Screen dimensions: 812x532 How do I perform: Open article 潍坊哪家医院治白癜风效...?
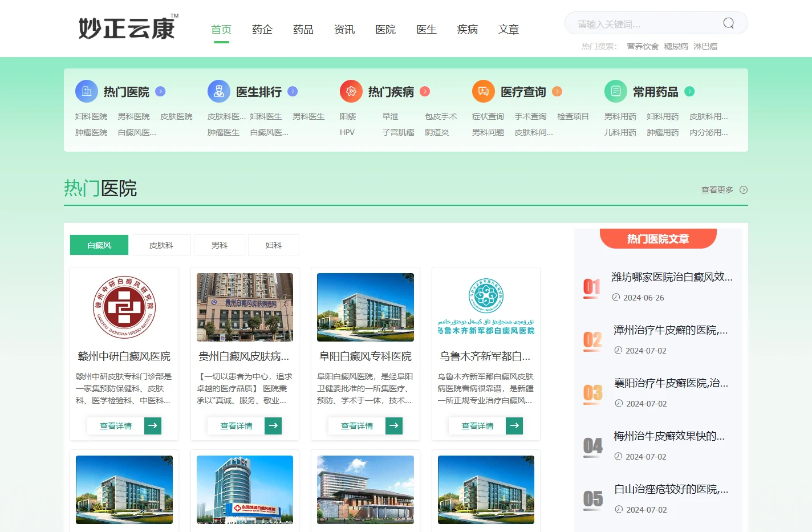pos(672,277)
